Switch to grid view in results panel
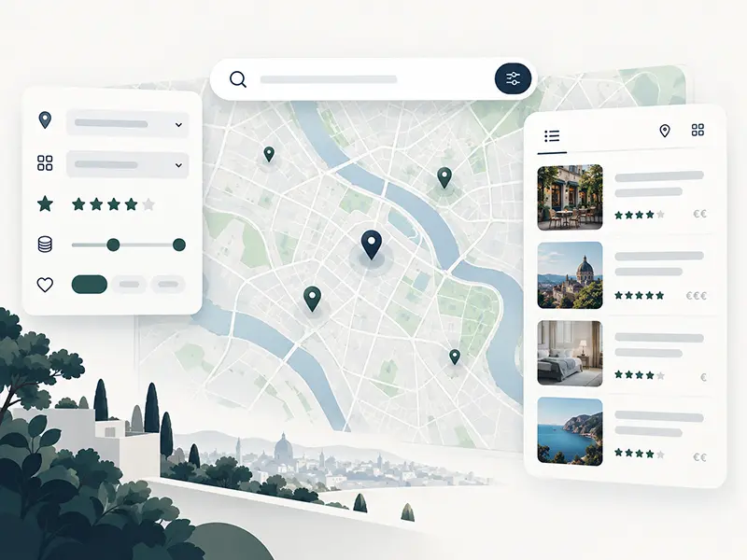747x560 pixels. 698,130
